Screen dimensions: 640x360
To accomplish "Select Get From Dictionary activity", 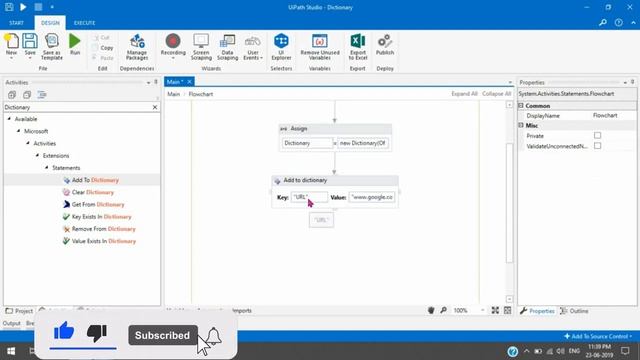I will [93, 204].
